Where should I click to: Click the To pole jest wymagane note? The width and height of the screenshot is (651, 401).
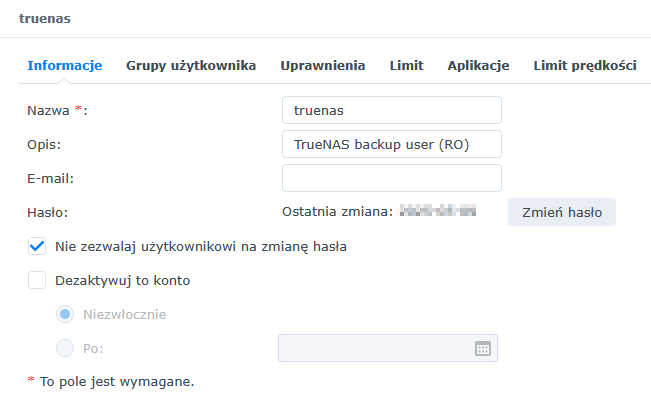pos(110,381)
